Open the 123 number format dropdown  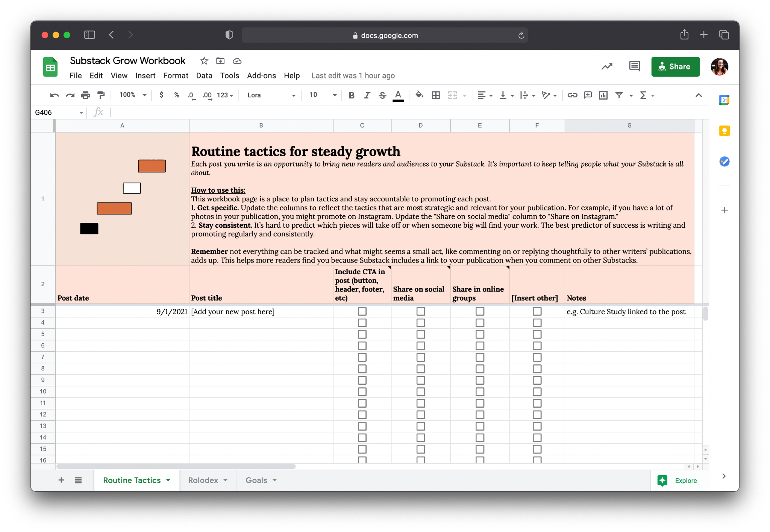pyautogui.click(x=225, y=95)
